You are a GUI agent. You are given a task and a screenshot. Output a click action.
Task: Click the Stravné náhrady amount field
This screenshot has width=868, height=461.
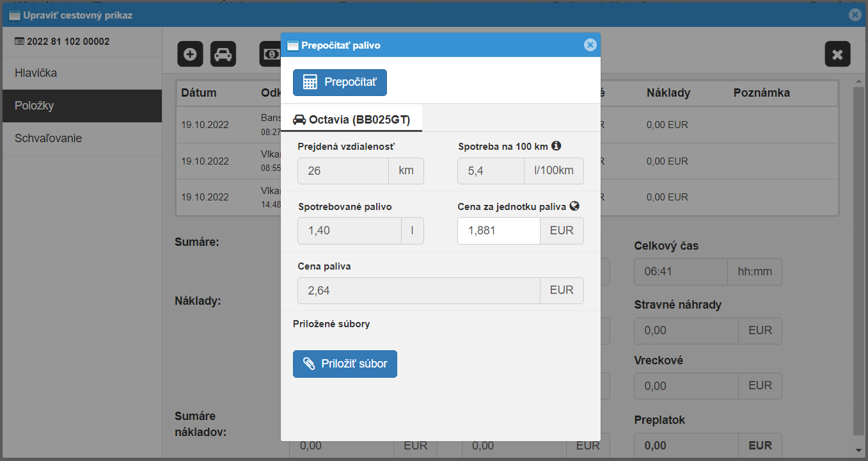point(686,330)
